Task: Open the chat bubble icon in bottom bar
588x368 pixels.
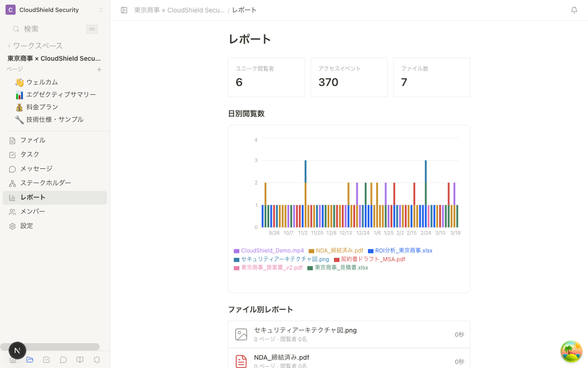Action: click(x=63, y=360)
